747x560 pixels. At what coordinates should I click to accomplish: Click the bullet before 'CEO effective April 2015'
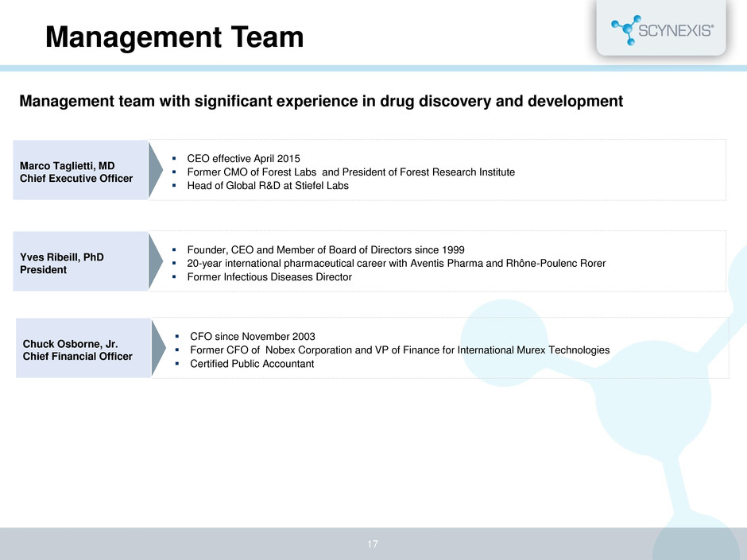tap(173, 159)
